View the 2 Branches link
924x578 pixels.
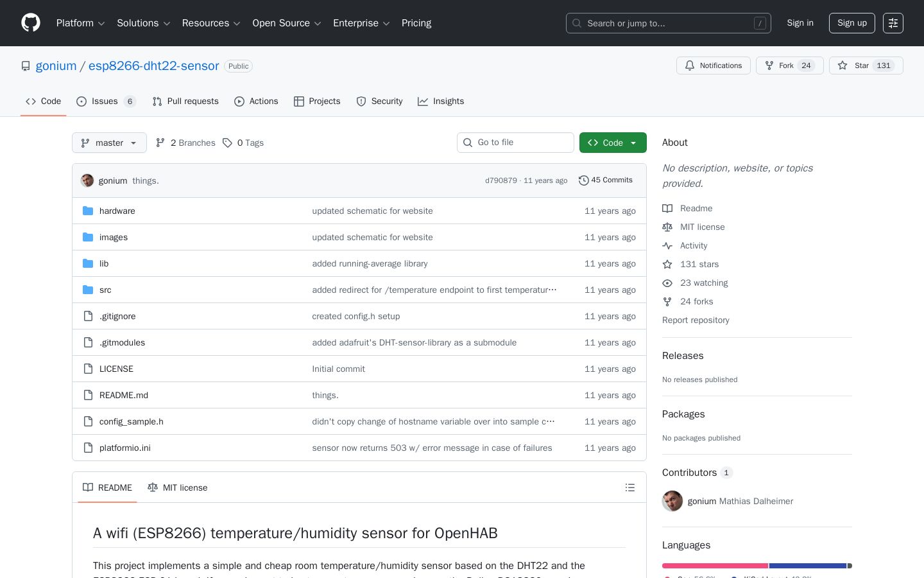[x=185, y=143]
